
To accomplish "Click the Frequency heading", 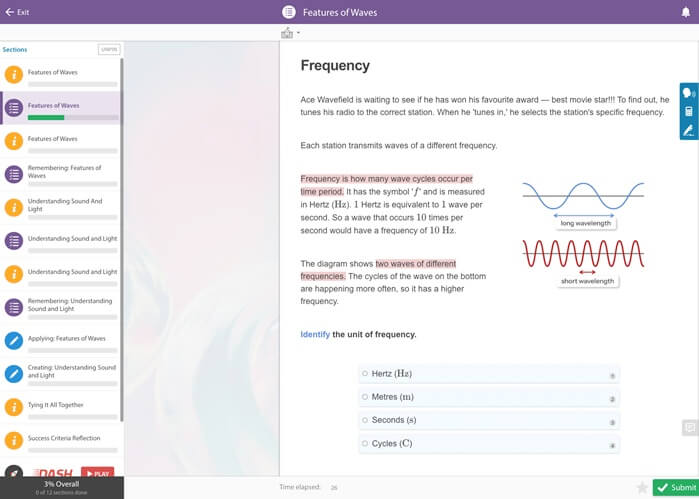I will (335, 66).
